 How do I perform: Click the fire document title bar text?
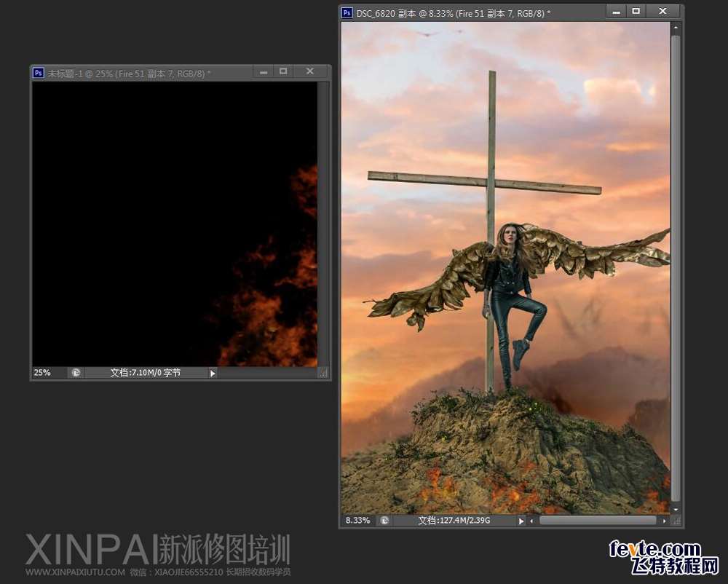tap(130, 74)
